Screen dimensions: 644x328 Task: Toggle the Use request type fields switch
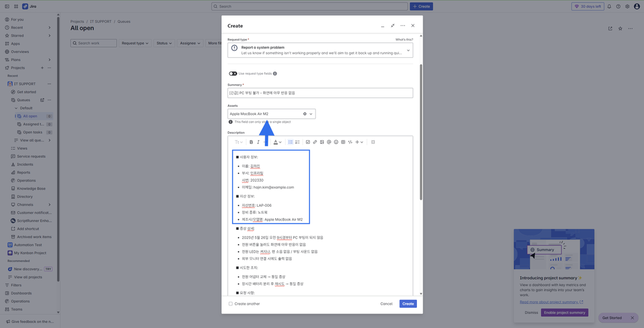click(x=233, y=74)
